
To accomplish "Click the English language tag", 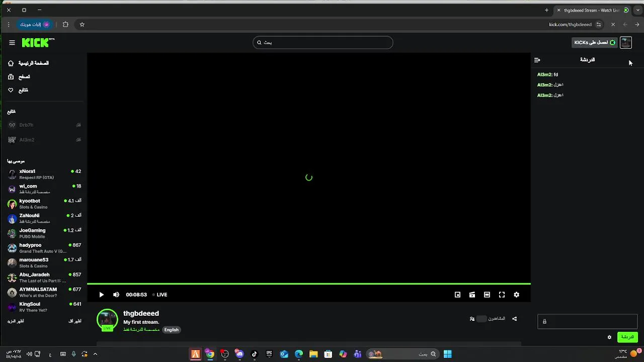I will pyautogui.click(x=172, y=330).
